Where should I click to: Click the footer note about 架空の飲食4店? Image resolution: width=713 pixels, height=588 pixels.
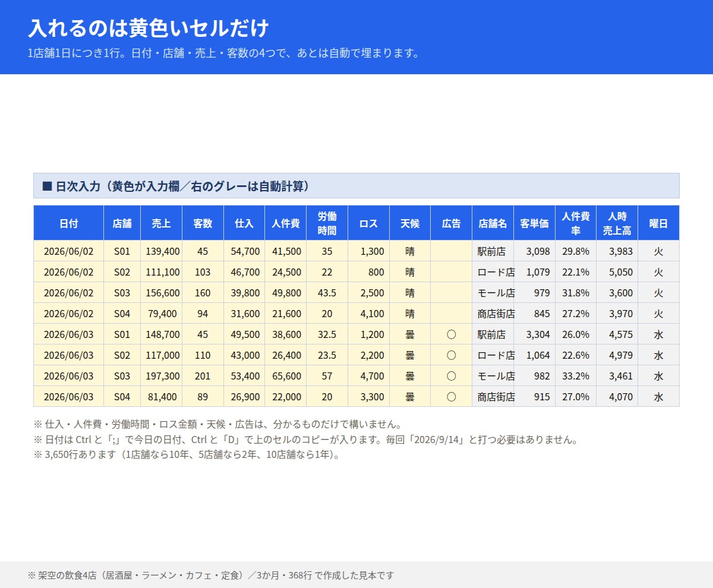211,575
